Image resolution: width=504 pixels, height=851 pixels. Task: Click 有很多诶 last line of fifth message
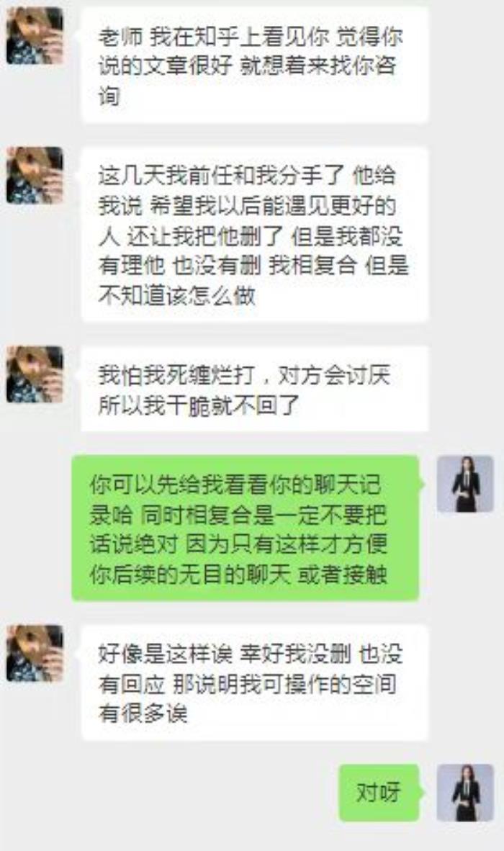[x=143, y=713]
